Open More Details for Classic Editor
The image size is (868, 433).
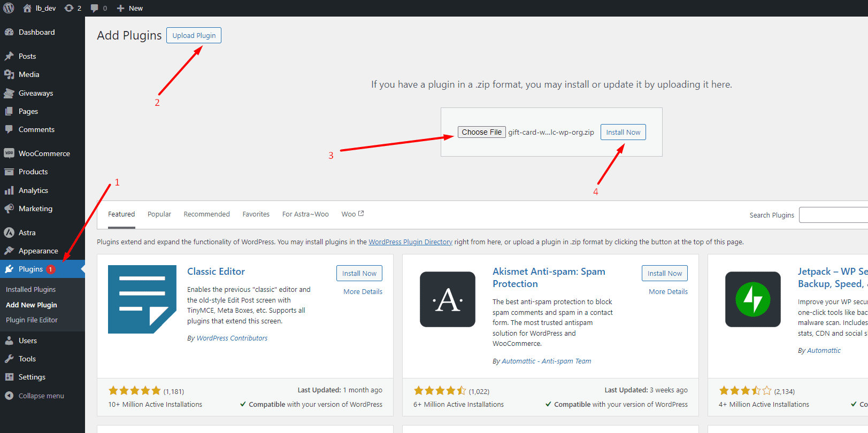363,292
